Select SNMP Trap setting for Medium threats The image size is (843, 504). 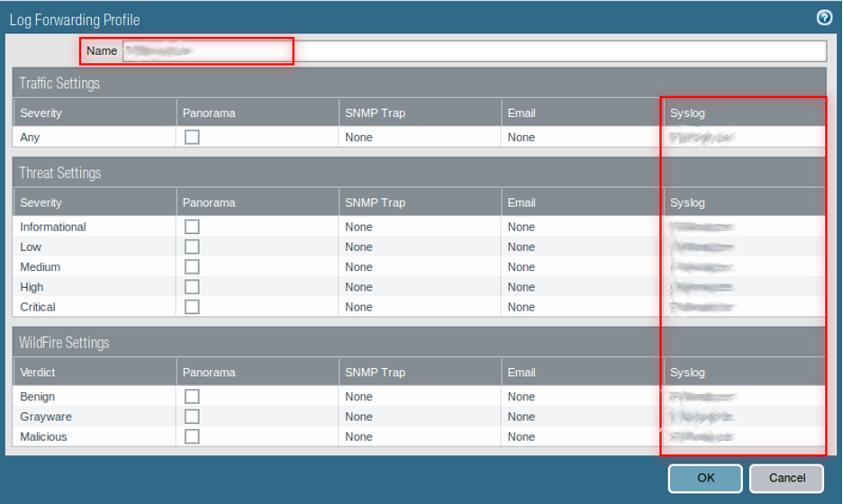coord(420,267)
